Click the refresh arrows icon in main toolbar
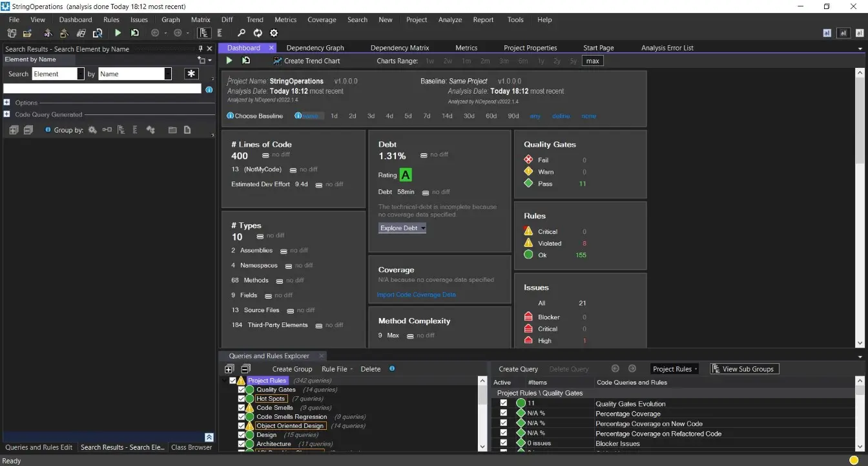Viewport: 868px width, 466px height. pyautogui.click(x=258, y=33)
